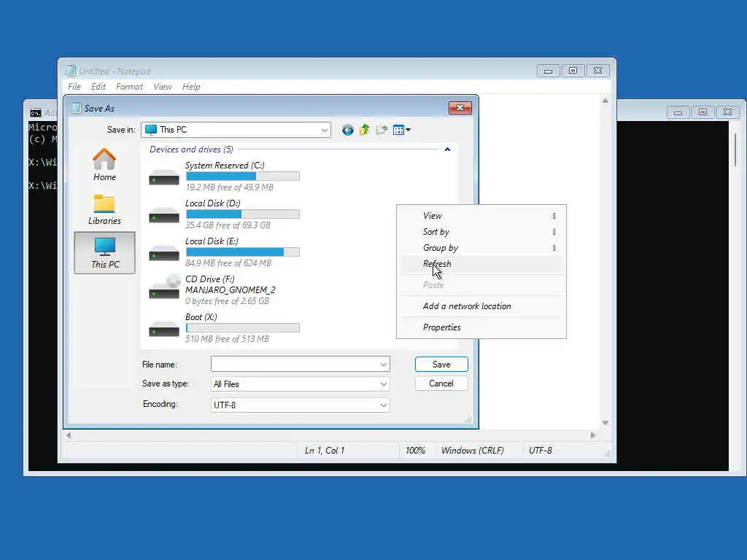This screenshot has width=747, height=560.
Task: Click the 100% zoom status entry
Action: coord(415,451)
